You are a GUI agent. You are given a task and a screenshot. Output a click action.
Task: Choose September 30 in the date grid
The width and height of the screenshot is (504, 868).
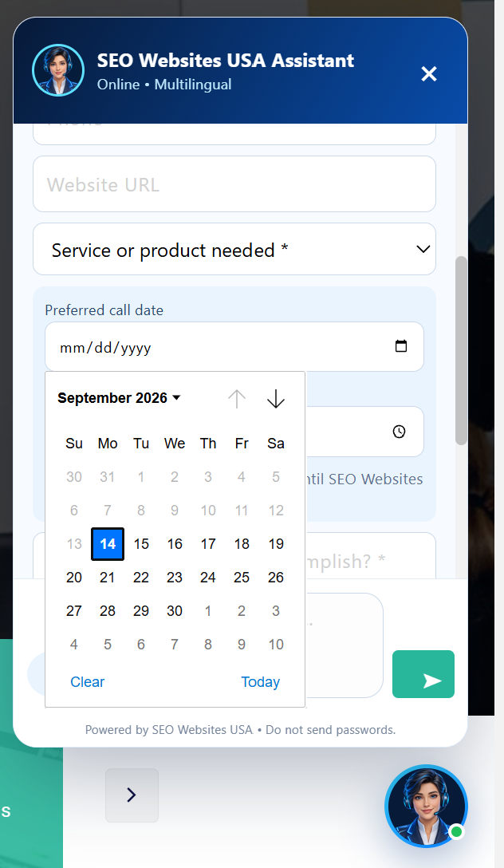click(175, 610)
